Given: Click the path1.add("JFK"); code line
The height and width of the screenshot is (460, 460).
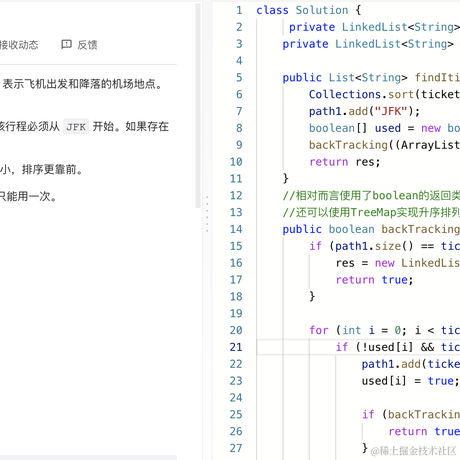Looking at the screenshot, I should [364, 111].
